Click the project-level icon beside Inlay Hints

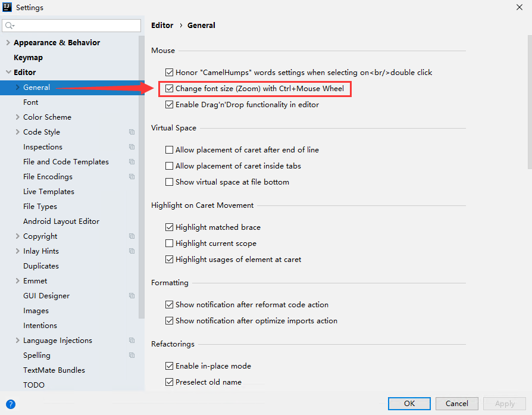(132, 251)
